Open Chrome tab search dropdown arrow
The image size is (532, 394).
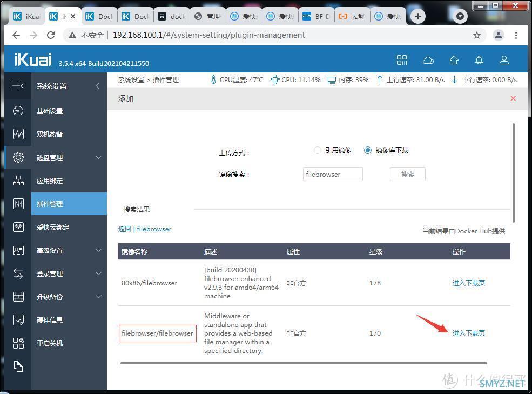pyautogui.click(x=460, y=16)
